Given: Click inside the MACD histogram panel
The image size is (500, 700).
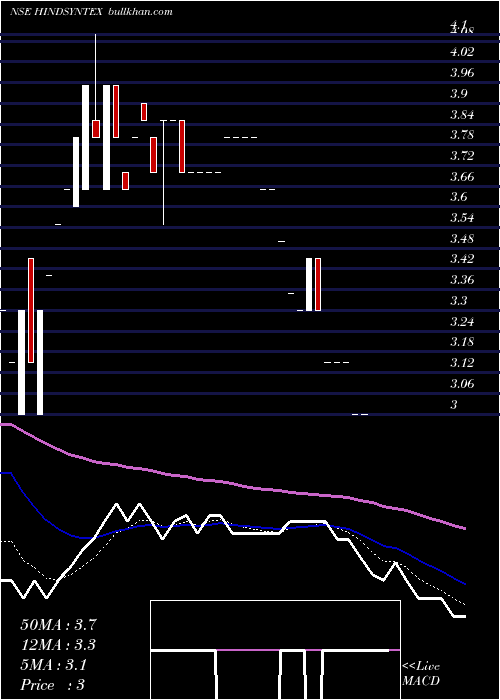Looking at the screenshot, I should tap(275, 650).
